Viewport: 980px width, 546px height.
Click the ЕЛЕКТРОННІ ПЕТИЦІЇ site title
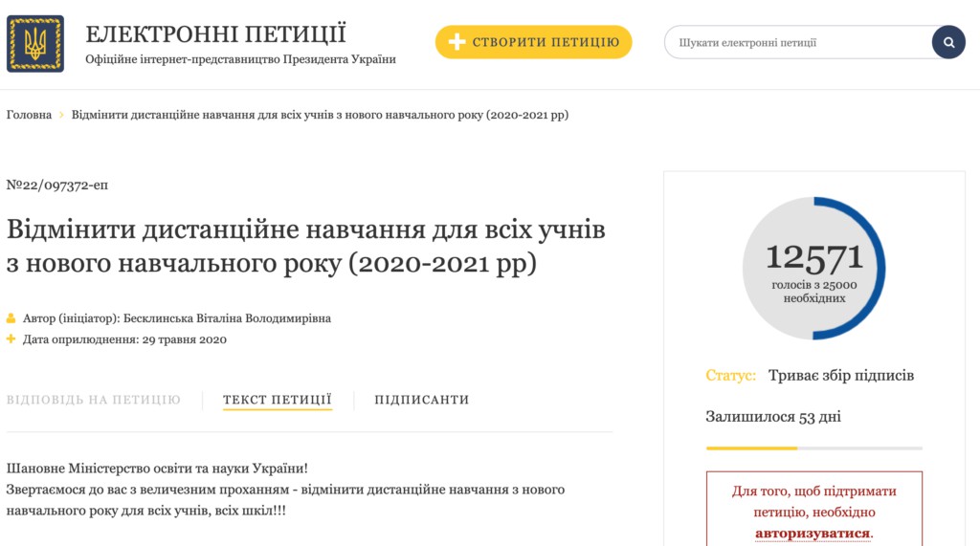215,34
